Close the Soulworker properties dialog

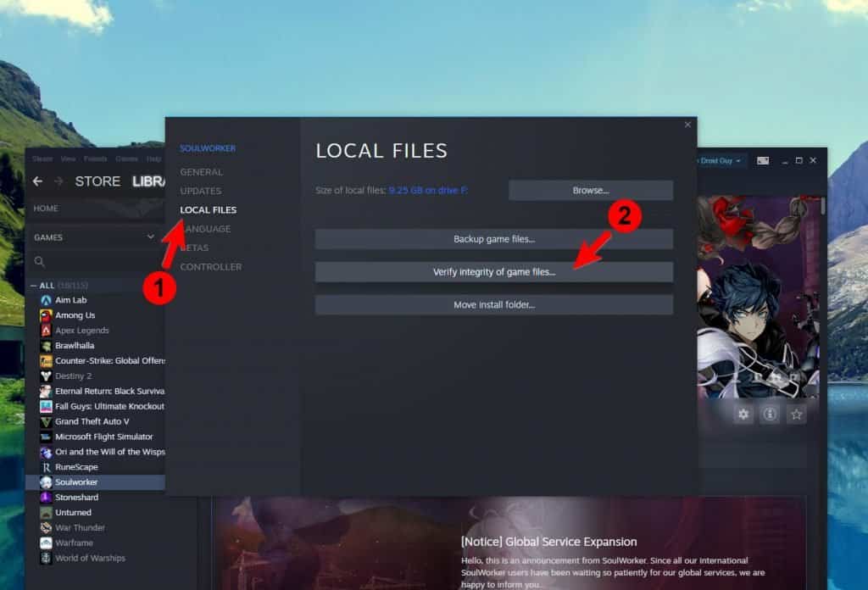[687, 125]
